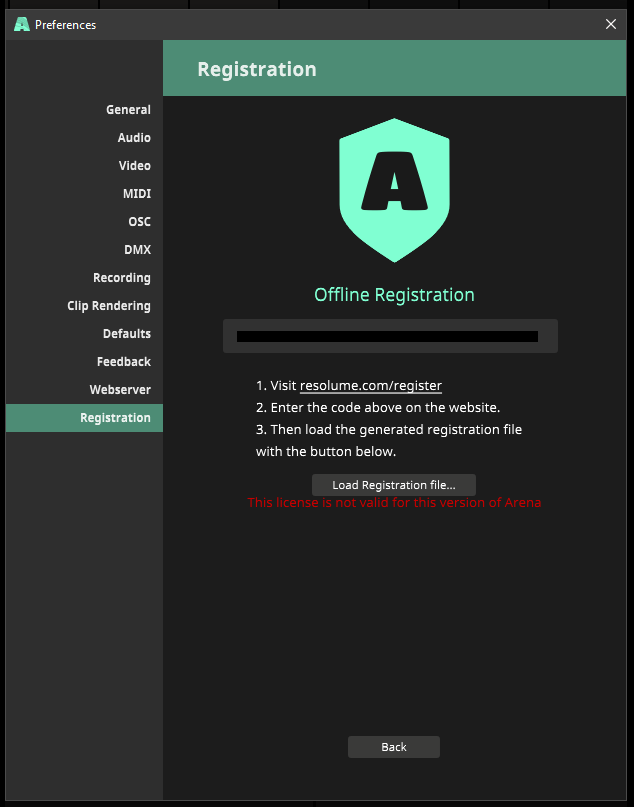The height and width of the screenshot is (807, 634).
Task: Close the Preferences window
Action: tap(611, 24)
